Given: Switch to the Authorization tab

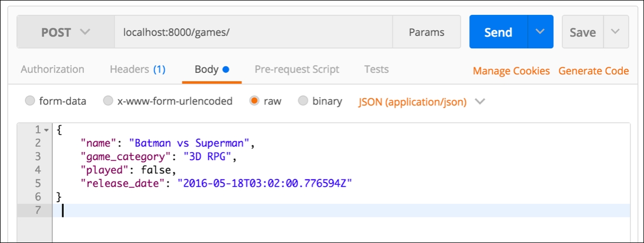Looking at the screenshot, I should click(52, 70).
